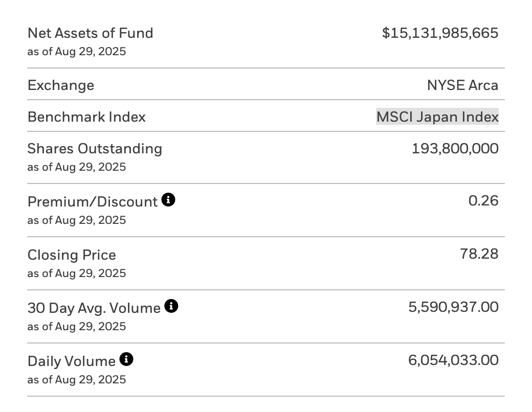532x412 pixels.
Task: Click the information icon next to Daily Volume
Action: coord(126,359)
